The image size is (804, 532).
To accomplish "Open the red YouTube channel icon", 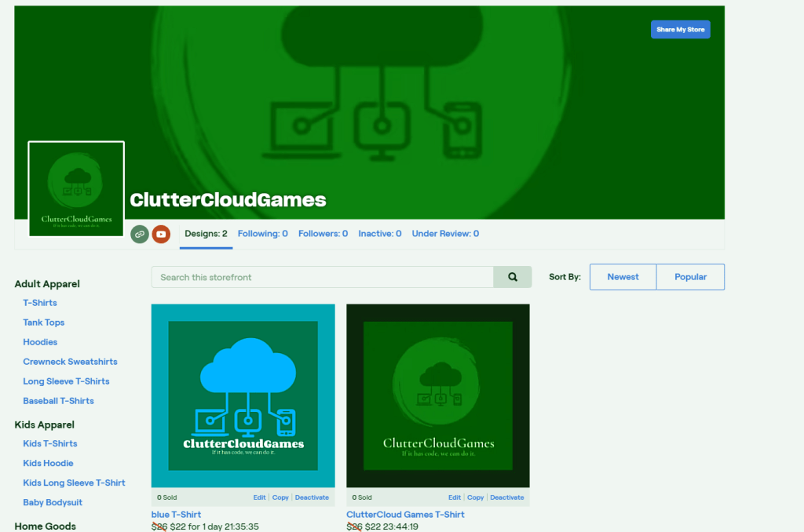I will [161, 234].
